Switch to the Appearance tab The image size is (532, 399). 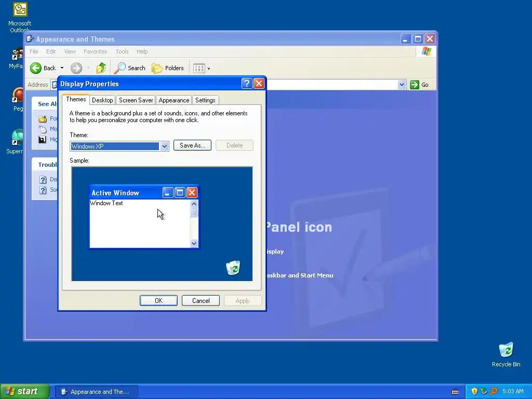[x=174, y=100]
